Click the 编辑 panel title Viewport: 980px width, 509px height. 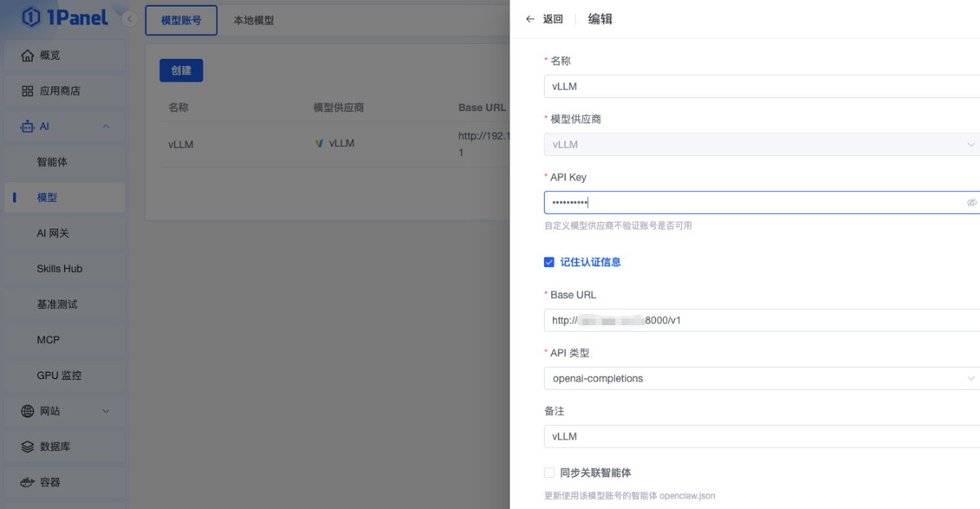click(x=600, y=19)
